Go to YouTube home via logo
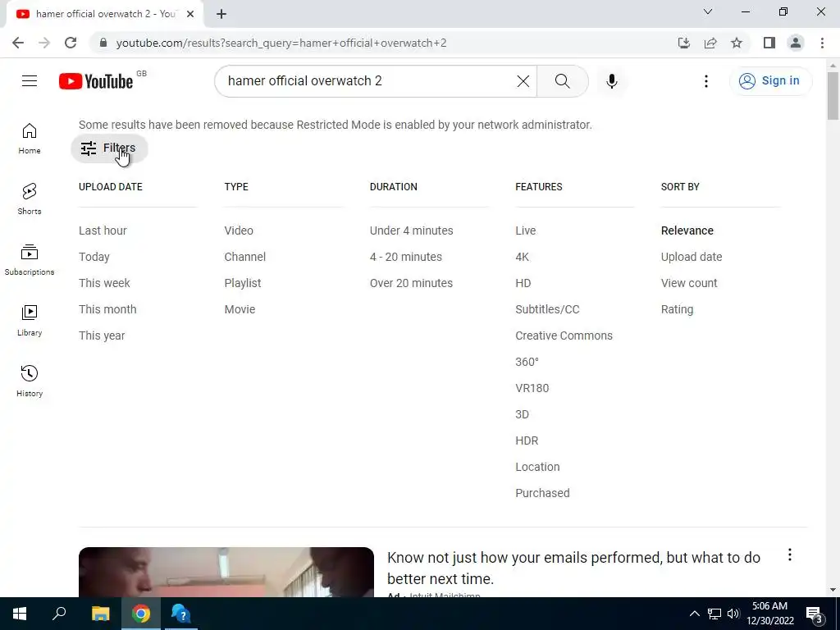This screenshot has width=840, height=630. 96,81
